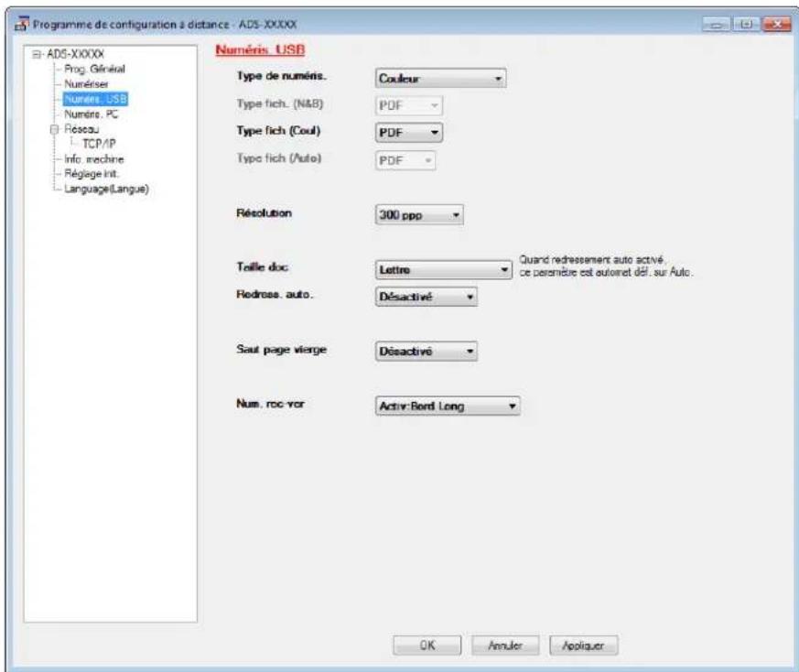
Task: Select Info. machine tree item
Action: pyautogui.click(x=93, y=159)
